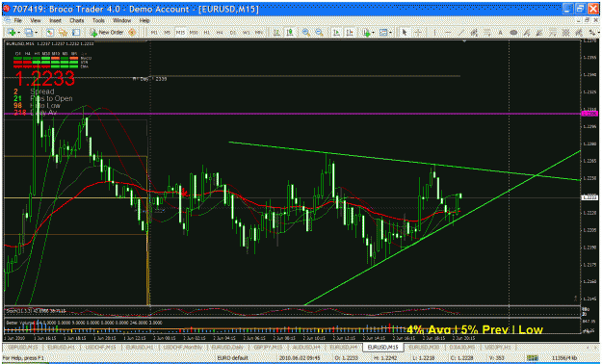The height and width of the screenshot is (364, 602).
Task: Switch timeframe to M5
Action: [x=168, y=33]
